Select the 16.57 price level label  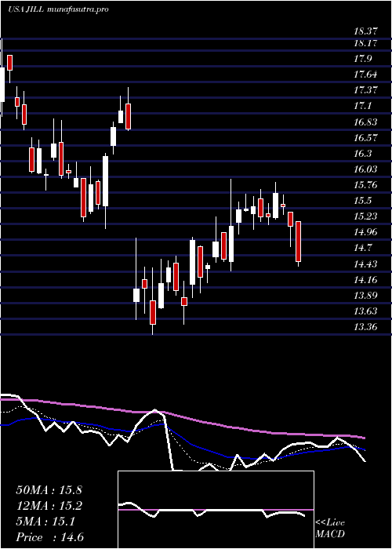point(365,137)
